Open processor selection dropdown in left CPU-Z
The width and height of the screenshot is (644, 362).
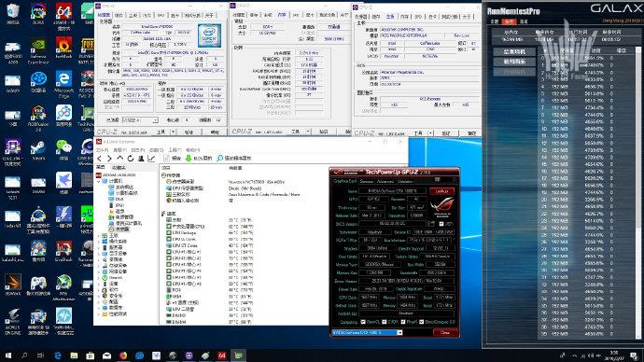coord(155,120)
